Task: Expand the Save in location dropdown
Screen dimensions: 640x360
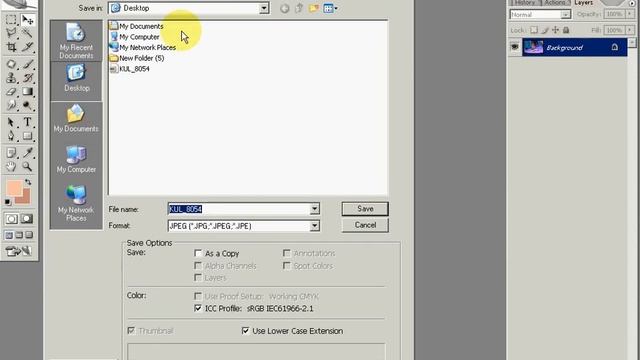Action: pyautogui.click(x=264, y=8)
